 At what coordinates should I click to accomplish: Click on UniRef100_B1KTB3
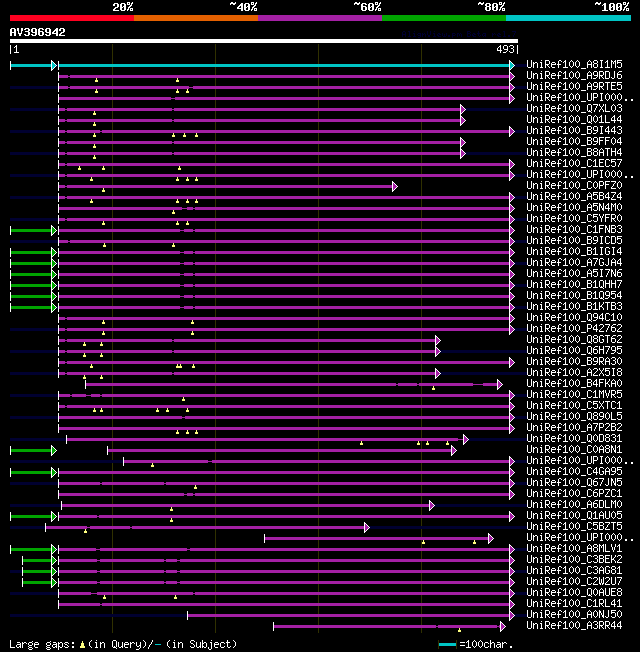(574, 306)
